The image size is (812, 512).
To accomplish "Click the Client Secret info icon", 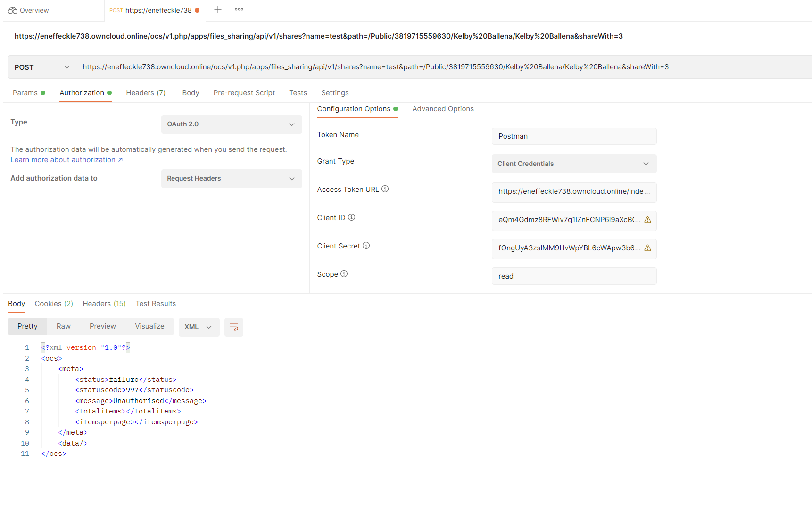I will click(x=366, y=246).
